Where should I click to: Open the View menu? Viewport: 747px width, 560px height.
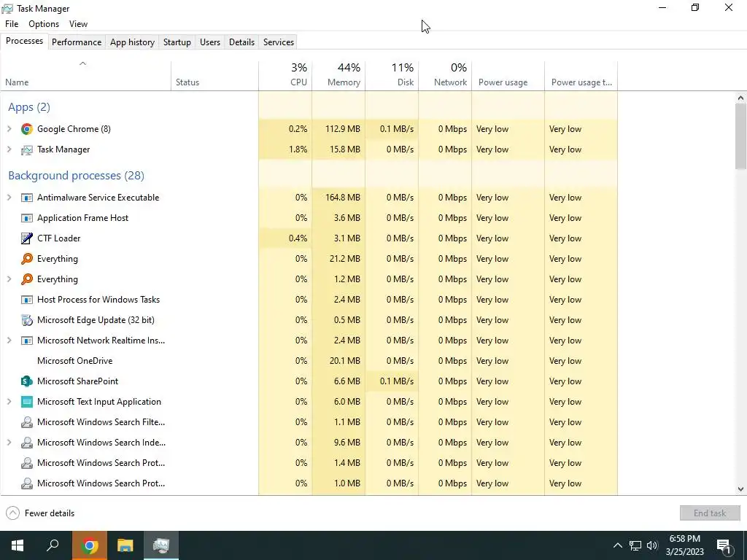click(78, 24)
